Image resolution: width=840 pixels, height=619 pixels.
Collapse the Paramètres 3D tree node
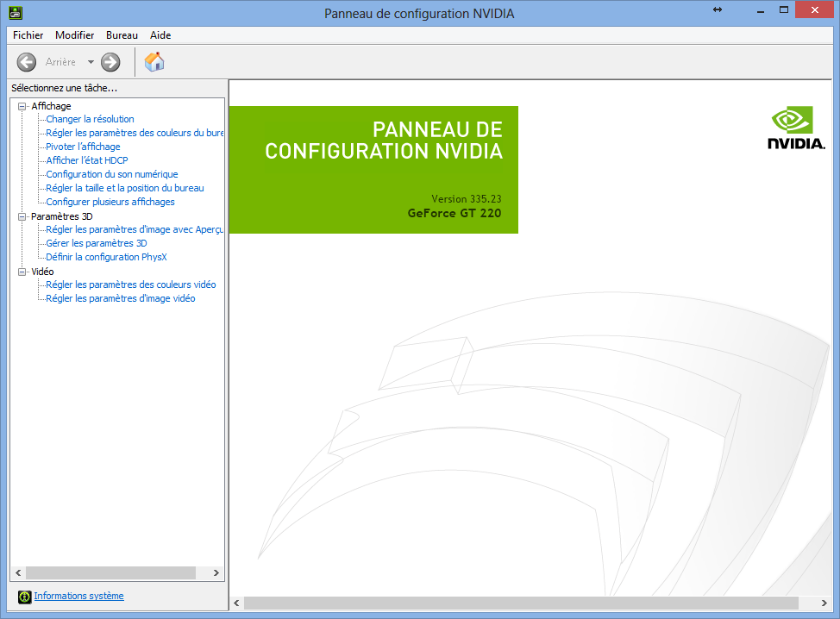[22, 216]
